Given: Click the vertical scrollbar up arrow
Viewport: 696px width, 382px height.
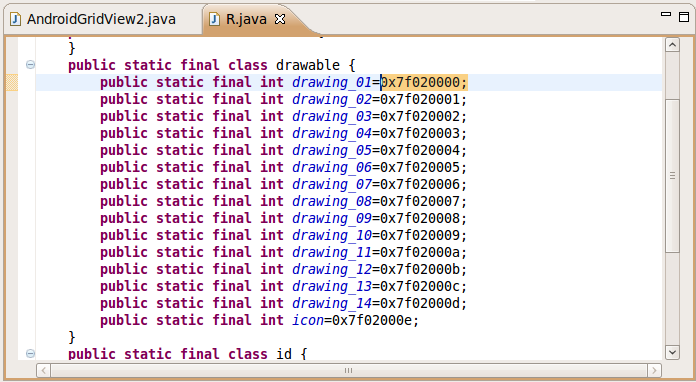Looking at the screenshot, I should 672,45.
